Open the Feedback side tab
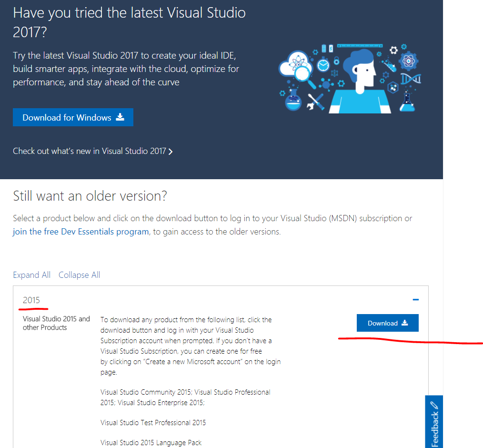The height and width of the screenshot is (448, 483). coord(434,421)
